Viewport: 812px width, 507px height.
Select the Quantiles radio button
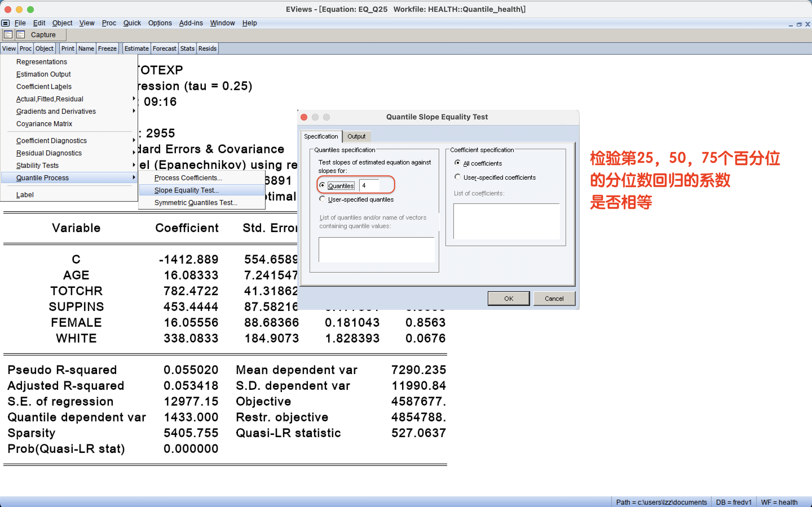pyautogui.click(x=322, y=185)
